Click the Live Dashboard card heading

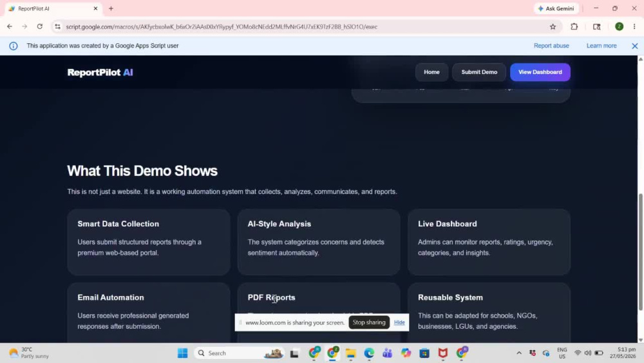pyautogui.click(x=448, y=224)
